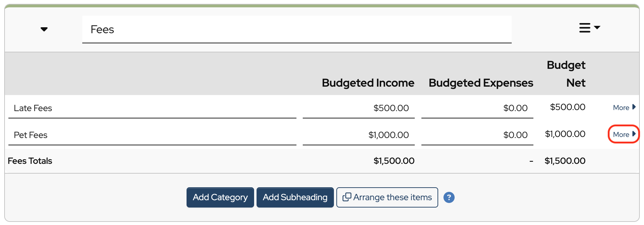Click the Add Category button
Screen dimensions: 644x225
point(220,197)
